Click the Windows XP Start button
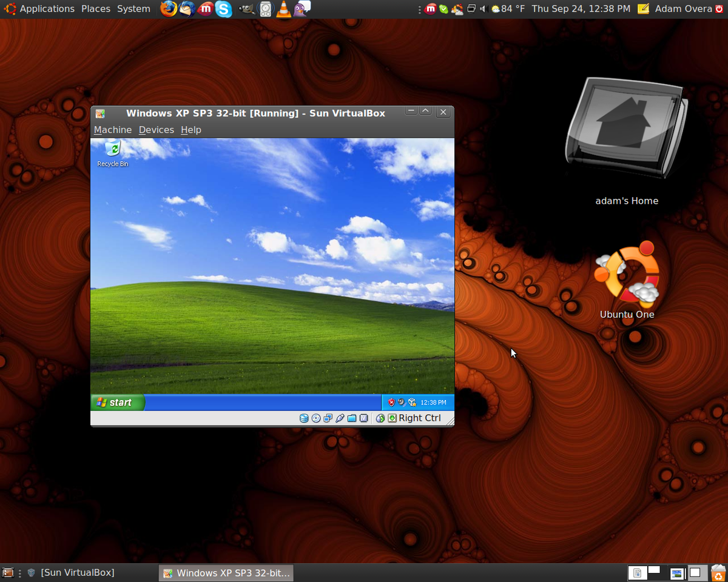The image size is (728, 582). [116, 402]
